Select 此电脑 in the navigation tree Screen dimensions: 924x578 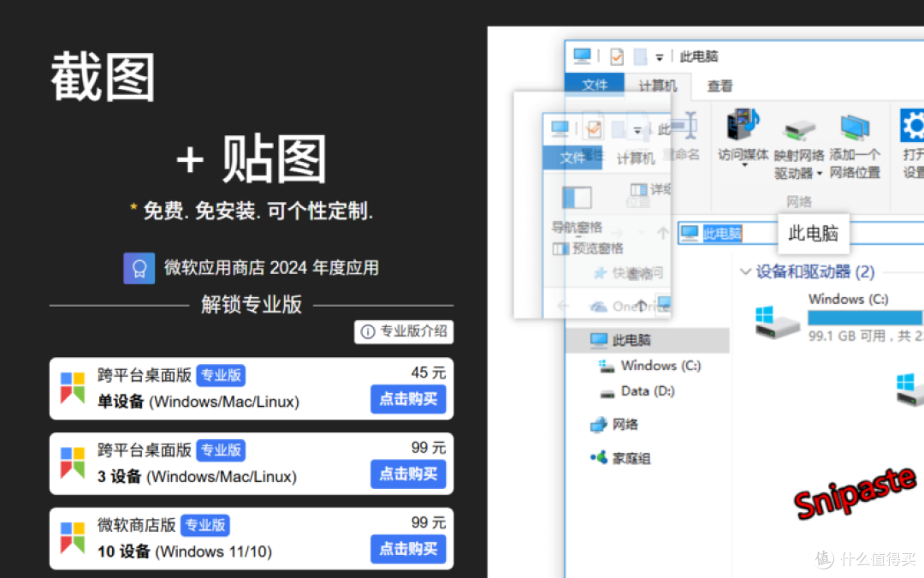click(x=648, y=340)
